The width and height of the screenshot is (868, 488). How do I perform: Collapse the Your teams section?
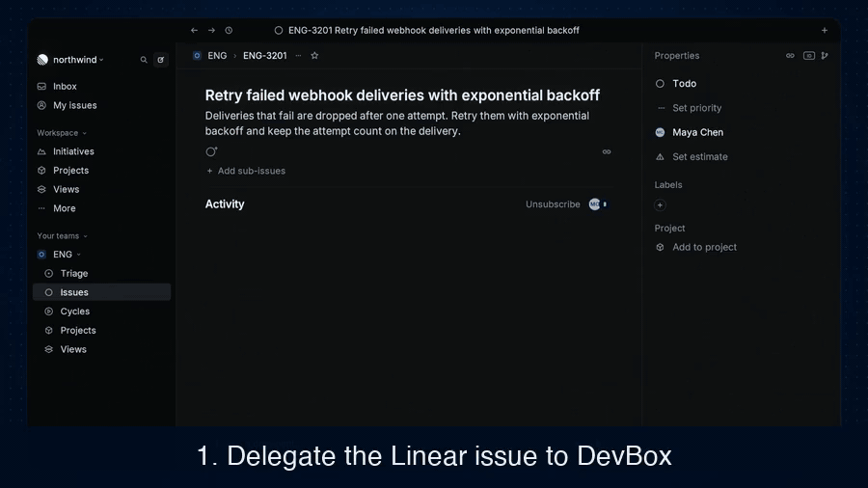63,235
